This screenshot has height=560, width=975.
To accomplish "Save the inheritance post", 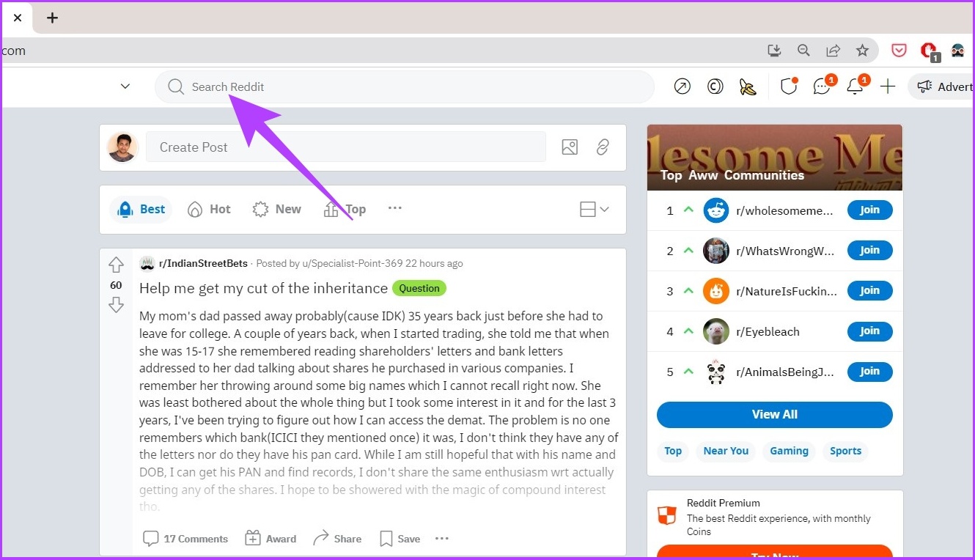I will pyautogui.click(x=400, y=539).
